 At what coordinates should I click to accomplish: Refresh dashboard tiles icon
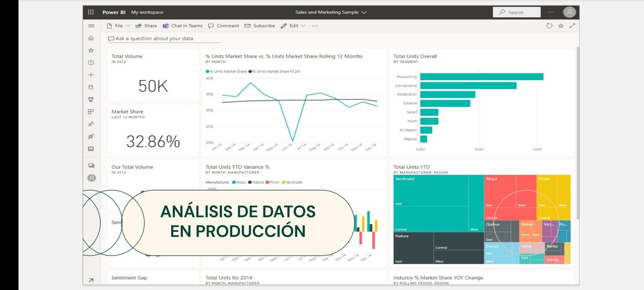[x=549, y=26]
